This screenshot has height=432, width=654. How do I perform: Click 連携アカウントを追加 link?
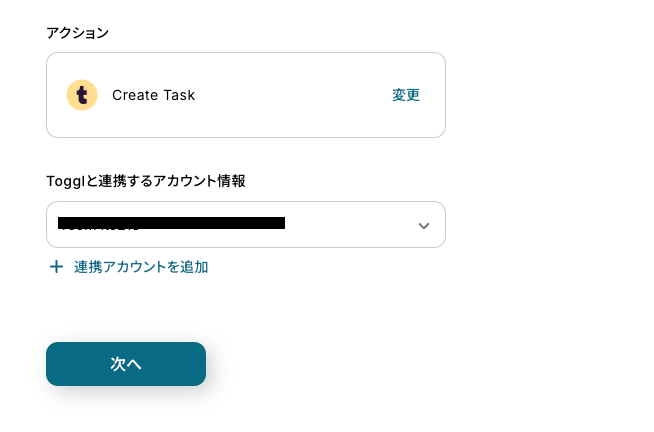[x=141, y=267]
